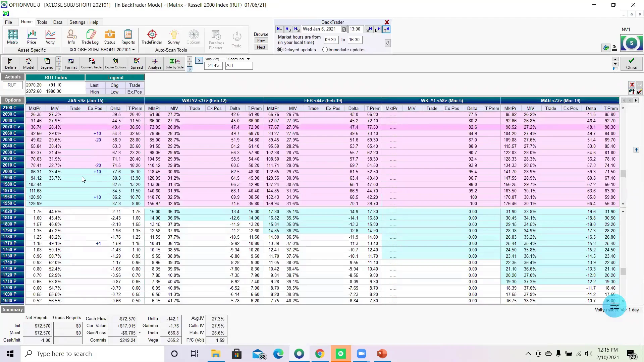Click the R Codes ALL input field
Image resolution: width=644 pixels, height=362 pixels.
pos(239,66)
